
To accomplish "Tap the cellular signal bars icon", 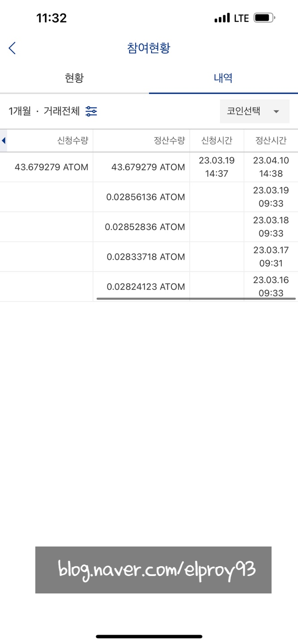I will (x=222, y=19).
